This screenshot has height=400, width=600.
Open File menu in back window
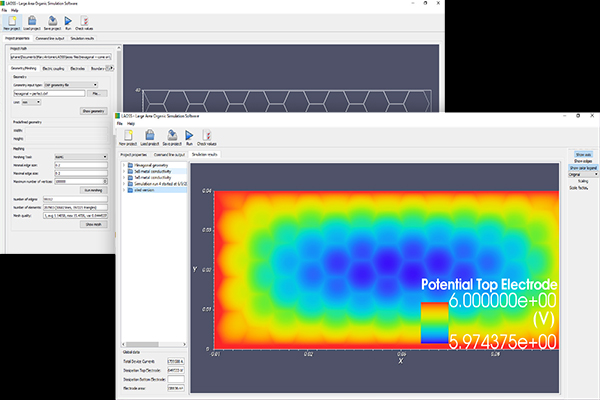tap(5, 10)
